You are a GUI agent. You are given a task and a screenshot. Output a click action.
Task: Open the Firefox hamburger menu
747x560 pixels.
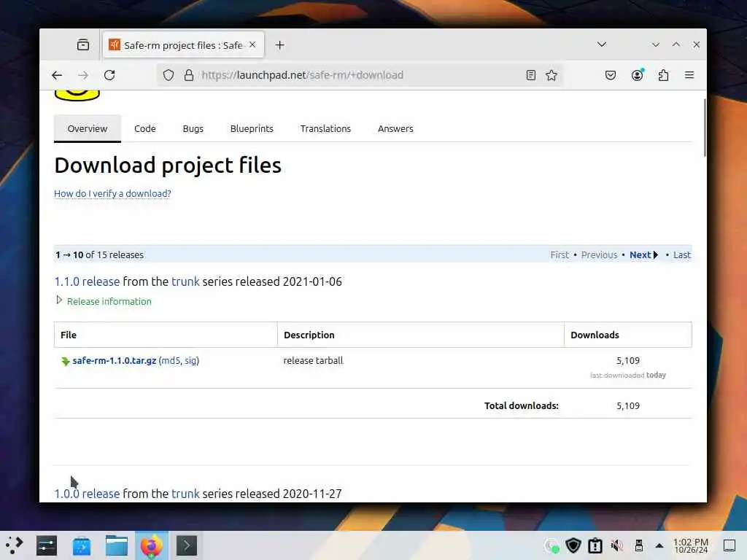(x=689, y=75)
